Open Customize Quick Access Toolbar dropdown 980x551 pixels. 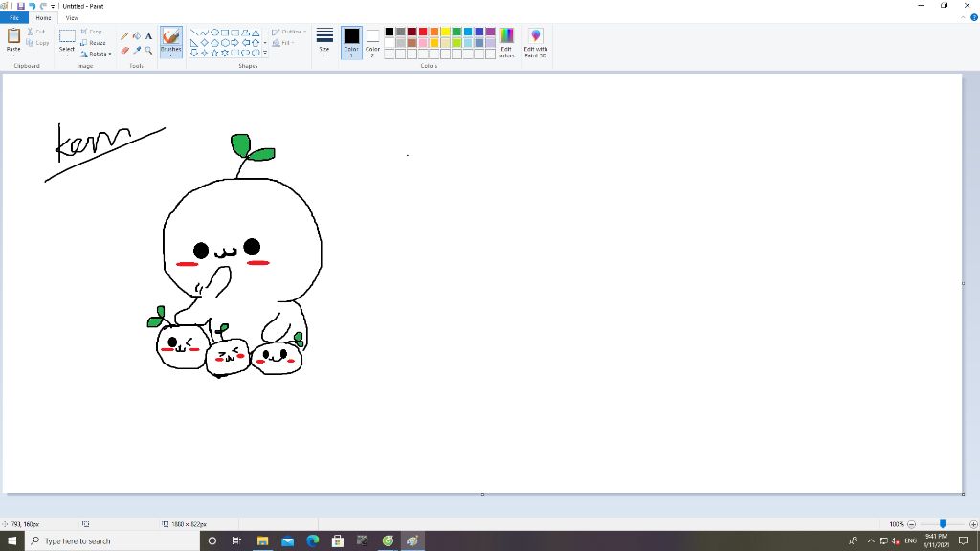coord(53,6)
